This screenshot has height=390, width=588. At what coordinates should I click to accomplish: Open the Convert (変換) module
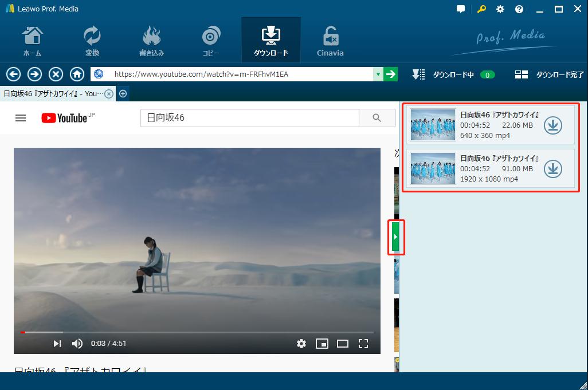(92, 41)
